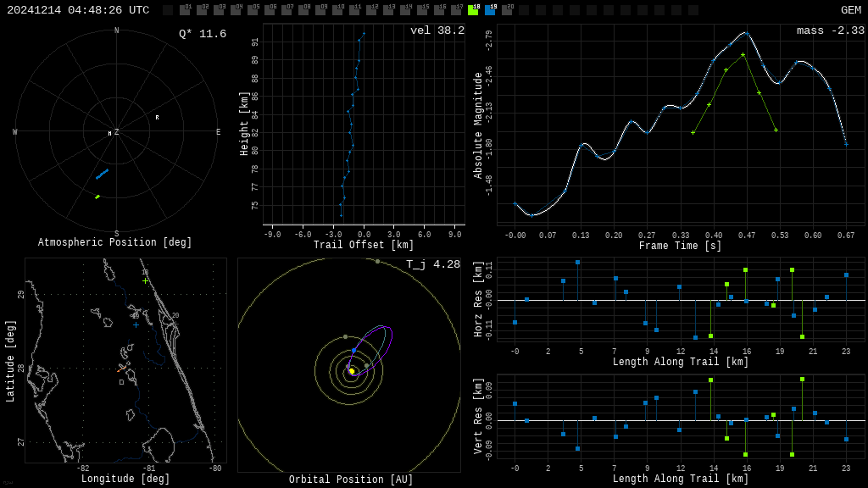The image size is (868, 488).
Task: Select the mass -2.33 readout
Action: (830, 30)
